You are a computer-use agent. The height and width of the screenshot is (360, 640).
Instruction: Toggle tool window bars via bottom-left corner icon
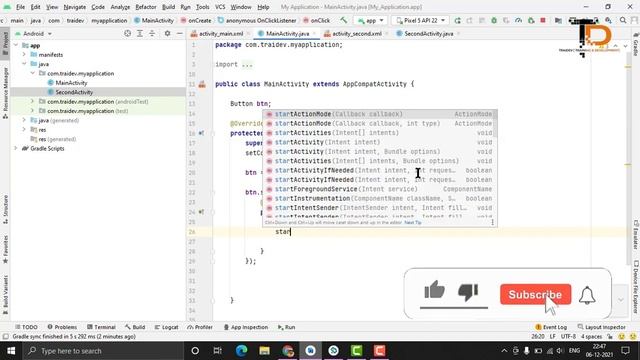[x=5, y=337]
